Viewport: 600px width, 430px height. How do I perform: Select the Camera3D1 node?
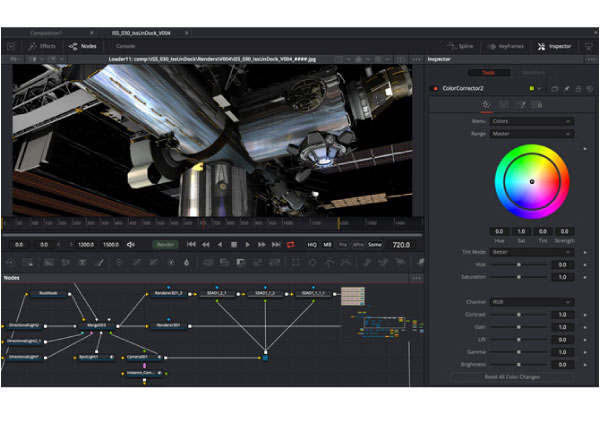(x=142, y=357)
